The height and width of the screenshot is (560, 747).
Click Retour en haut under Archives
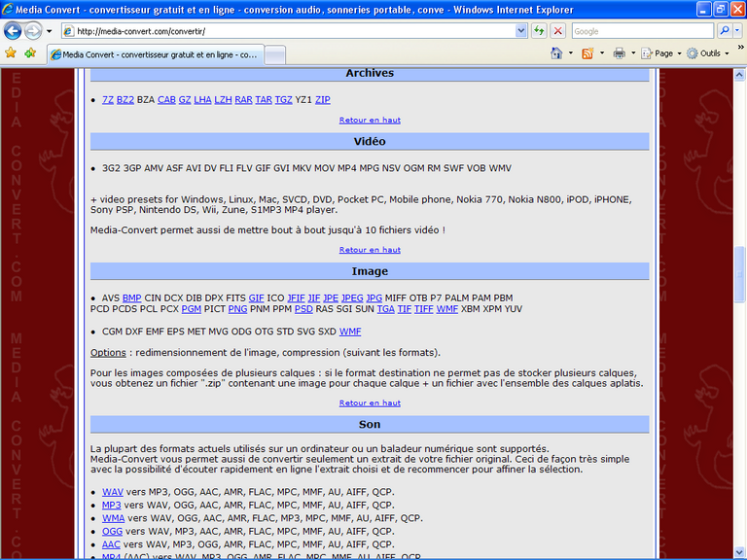370,120
